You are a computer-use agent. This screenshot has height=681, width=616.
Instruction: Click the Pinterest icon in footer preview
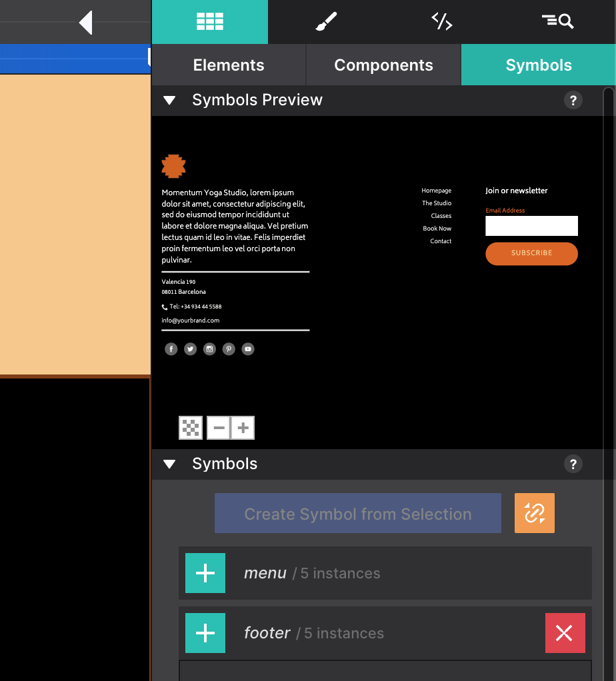point(229,348)
